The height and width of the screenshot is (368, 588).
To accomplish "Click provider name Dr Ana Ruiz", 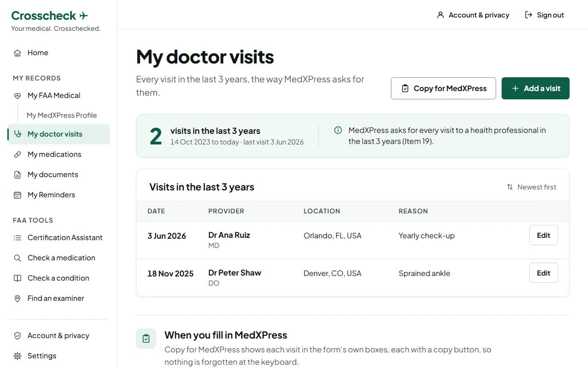I will point(229,235).
